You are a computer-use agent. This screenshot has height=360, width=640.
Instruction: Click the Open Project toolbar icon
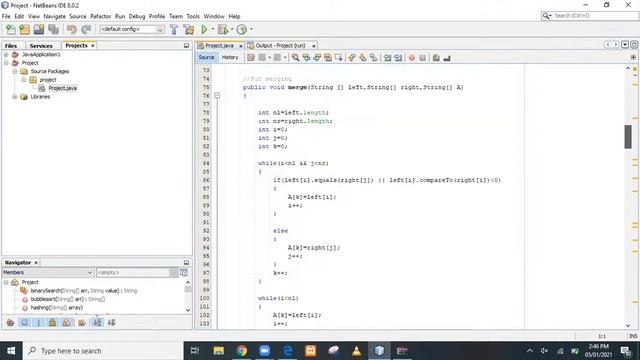tap(39, 29)
